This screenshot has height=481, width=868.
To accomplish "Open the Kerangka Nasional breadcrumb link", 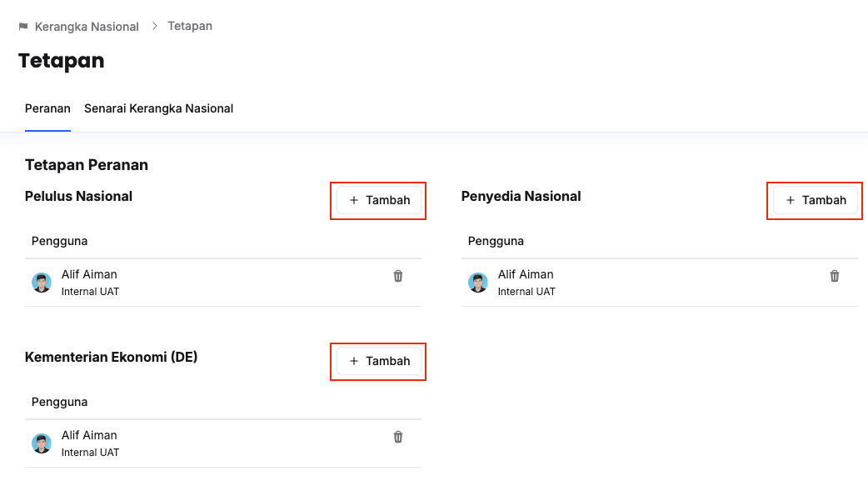I will point(87,27).
